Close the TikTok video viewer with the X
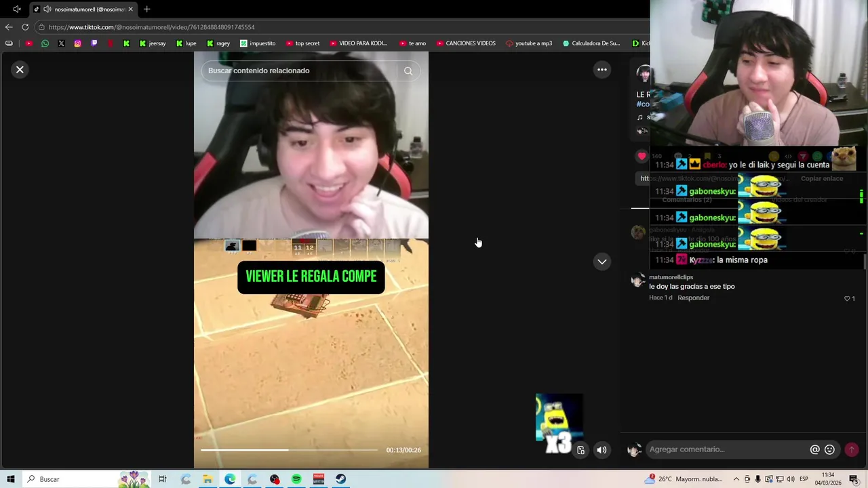Screen dimensions: 868x488 [20, 69]
